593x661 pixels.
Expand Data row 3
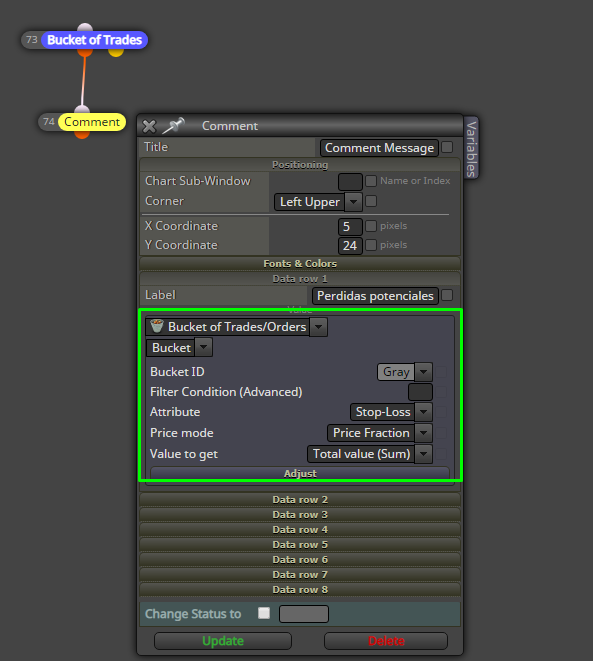[300, 515]
